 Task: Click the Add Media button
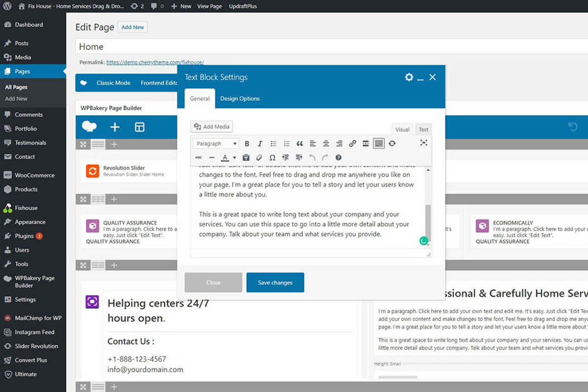(212, 126)
